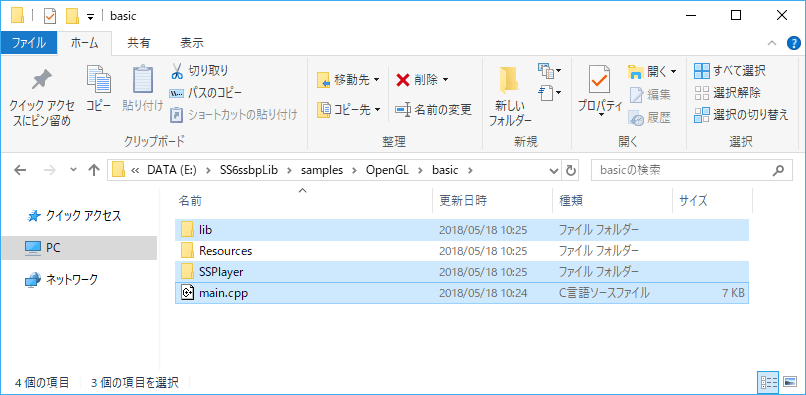
Task: Switch to details view in status bar
Action: click(769, 382)
